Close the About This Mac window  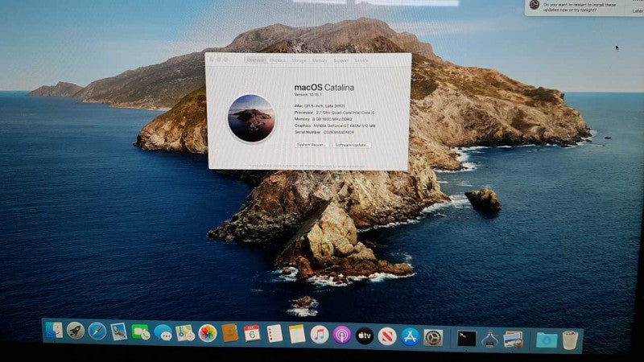(x=212, y=60)
